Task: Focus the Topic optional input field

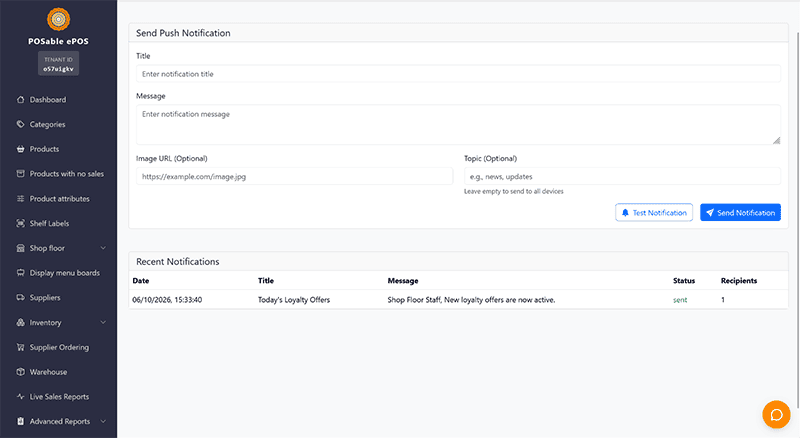Action: [622, 176]
